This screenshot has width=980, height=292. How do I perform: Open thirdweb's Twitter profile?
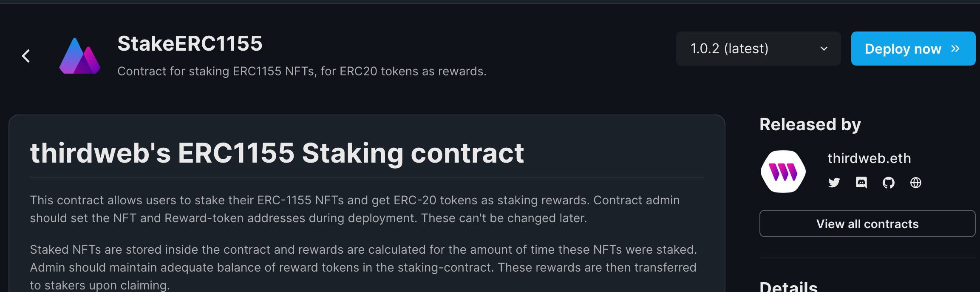pos(834,183)
